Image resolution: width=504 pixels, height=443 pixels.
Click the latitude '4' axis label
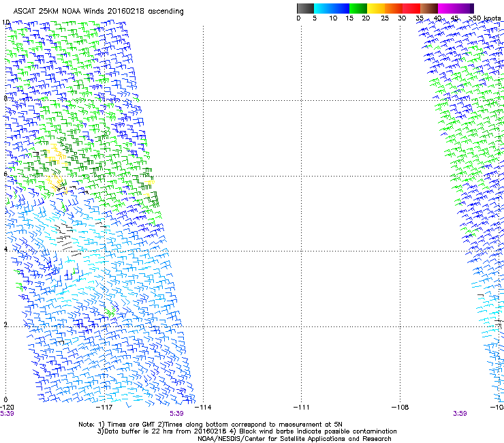[x=5, y=249]
